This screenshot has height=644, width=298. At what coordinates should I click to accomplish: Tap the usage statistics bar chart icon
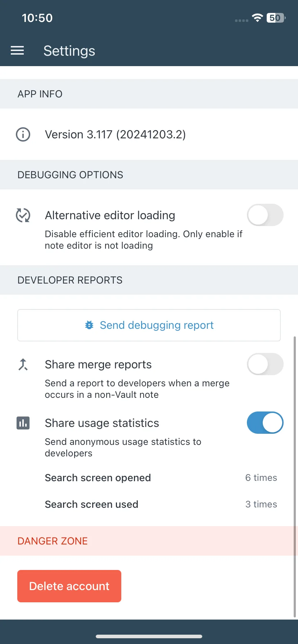(x=23, y=423)
